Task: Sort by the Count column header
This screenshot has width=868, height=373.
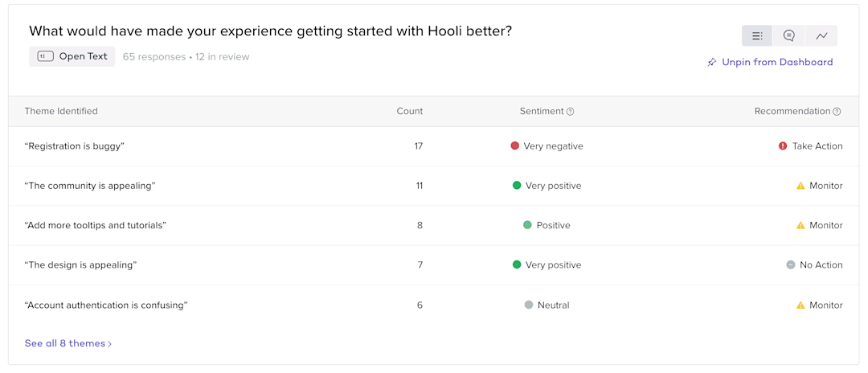Action: tap(410, 112)
